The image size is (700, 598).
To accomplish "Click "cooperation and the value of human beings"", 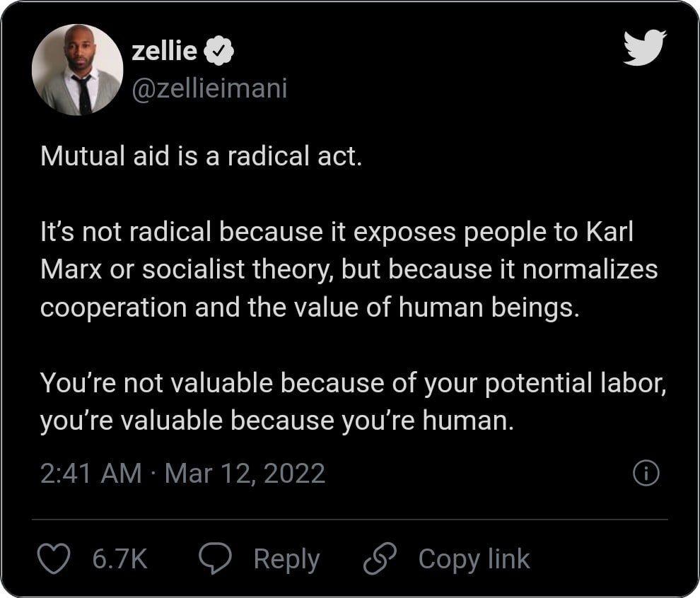I will point(310,307).
